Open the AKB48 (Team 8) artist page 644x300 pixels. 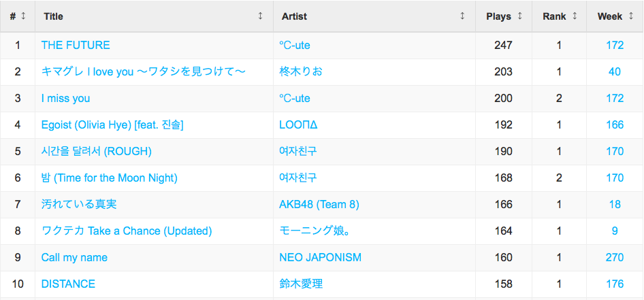[x=319, y=204]
